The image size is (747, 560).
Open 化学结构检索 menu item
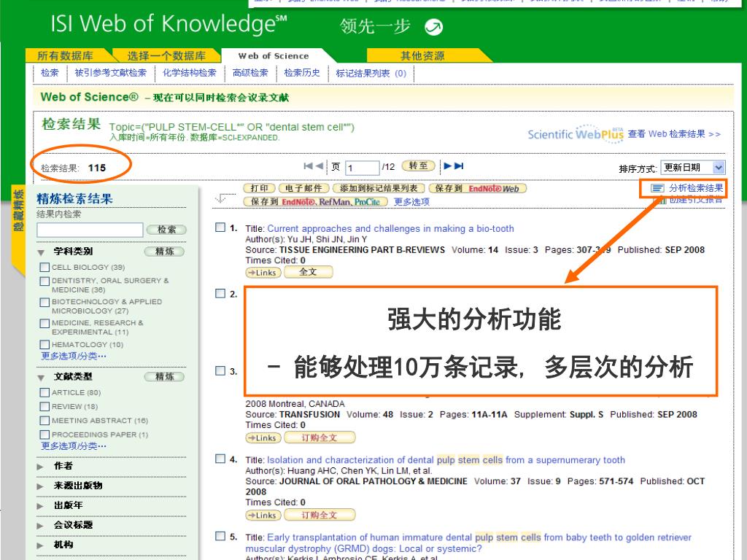click(190, 73)
